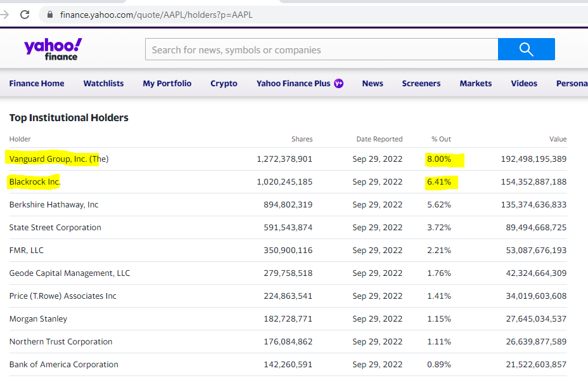
Task: Click the padlock site info icon
Action: (49, 15)
